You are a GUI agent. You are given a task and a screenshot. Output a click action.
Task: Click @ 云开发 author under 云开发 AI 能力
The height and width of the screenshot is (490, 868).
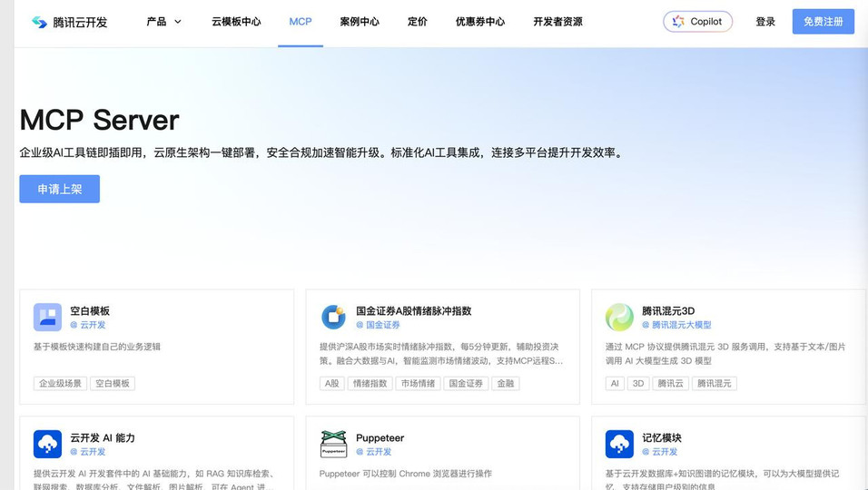(x=87, y=451)
